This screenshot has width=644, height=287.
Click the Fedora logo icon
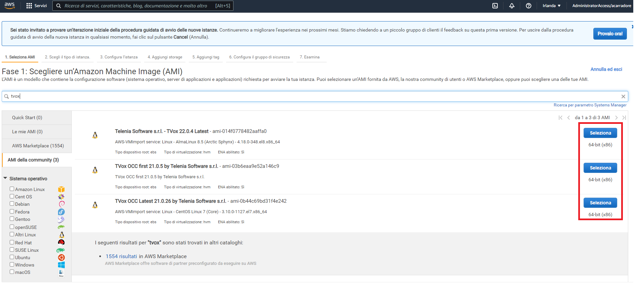tap(61, 212)
